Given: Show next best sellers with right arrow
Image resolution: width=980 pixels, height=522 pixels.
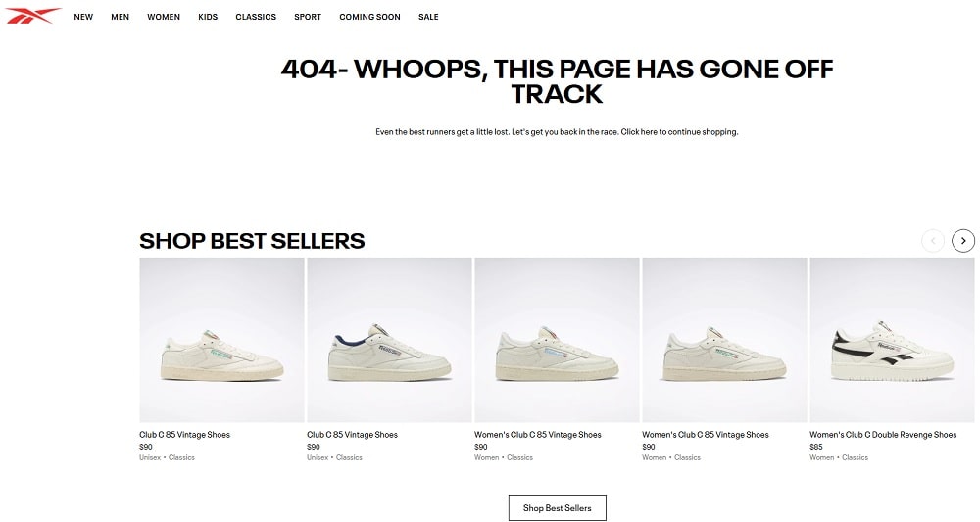Looking at the screenshot, I should [x=963, y=240].
